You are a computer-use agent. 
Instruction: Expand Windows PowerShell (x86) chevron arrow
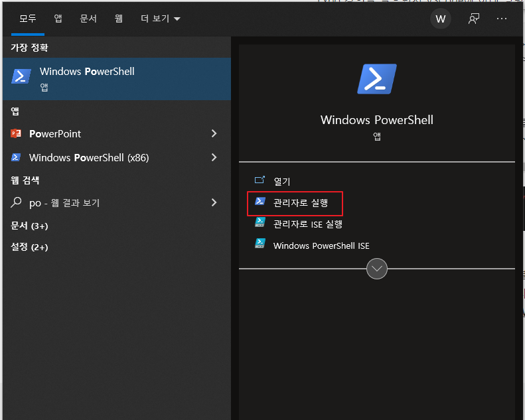tap(214, 157)
